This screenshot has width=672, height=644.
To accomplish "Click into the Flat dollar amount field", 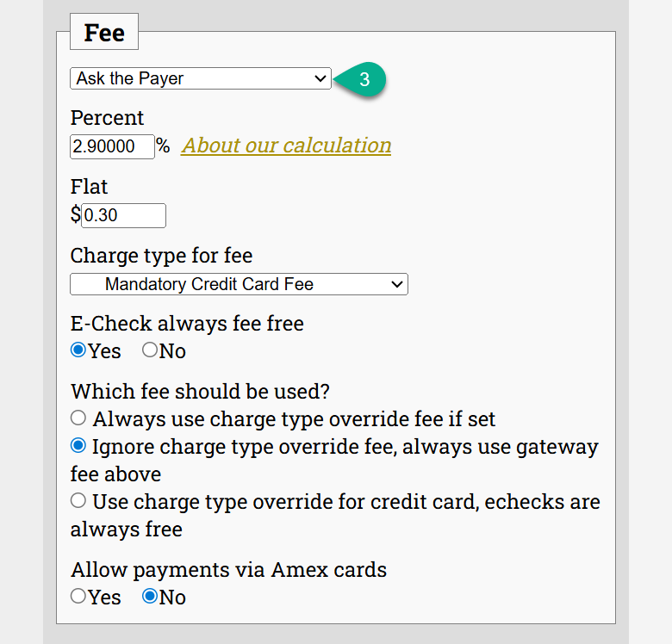I will [123, 215].
